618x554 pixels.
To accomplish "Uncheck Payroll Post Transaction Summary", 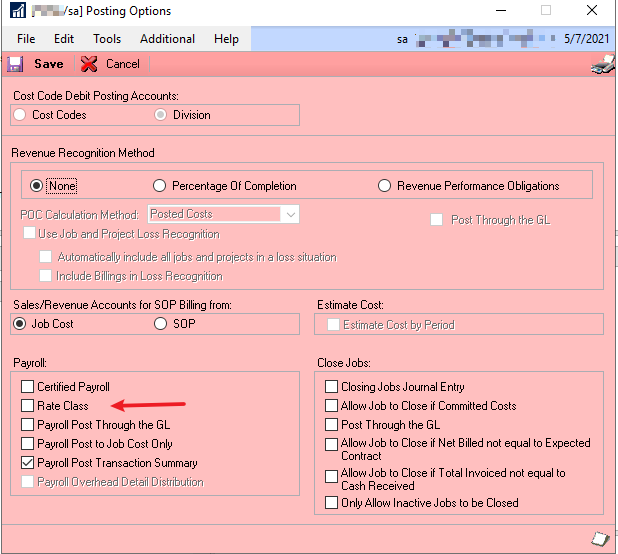I will (x=27, y=463).
